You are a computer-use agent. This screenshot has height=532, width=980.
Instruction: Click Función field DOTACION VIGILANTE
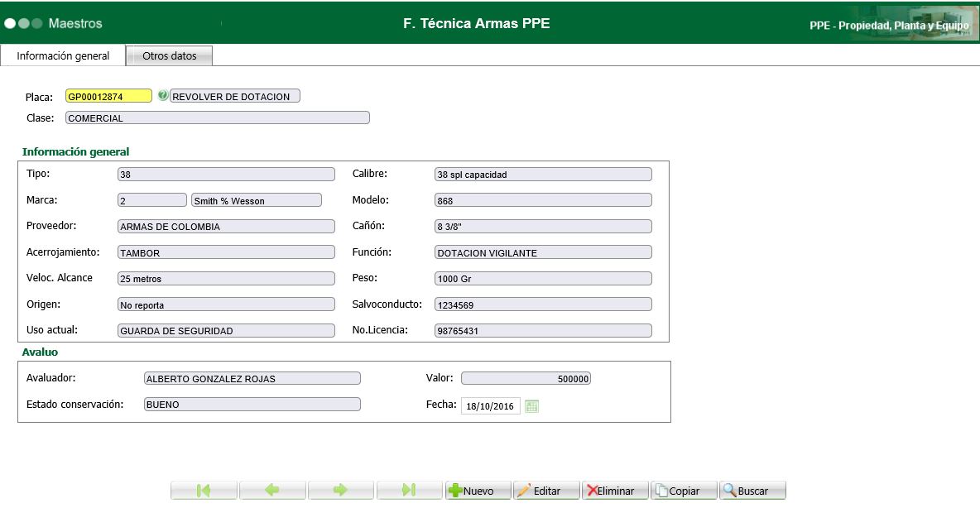[x=543, y=252]
